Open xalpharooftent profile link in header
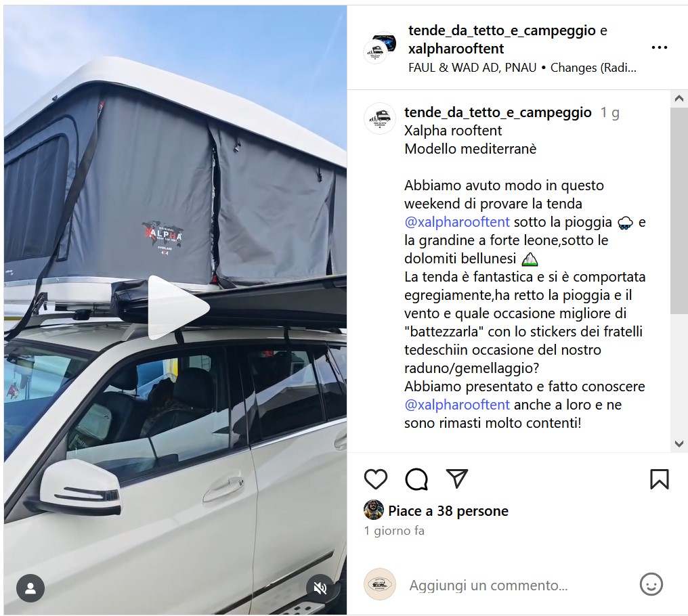The width and height of the screenshot is (688, 616). click(x=456, y=49)
